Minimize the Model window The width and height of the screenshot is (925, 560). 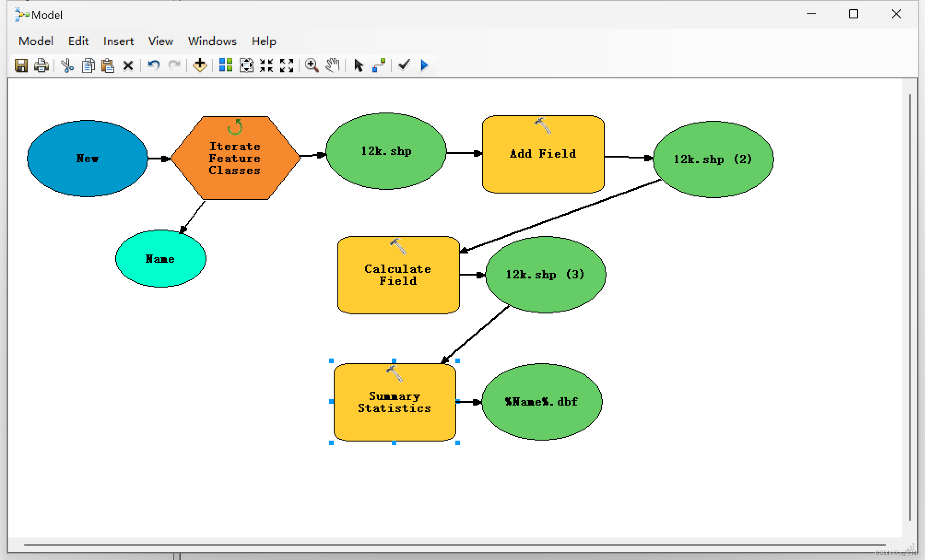click(812, 14)
